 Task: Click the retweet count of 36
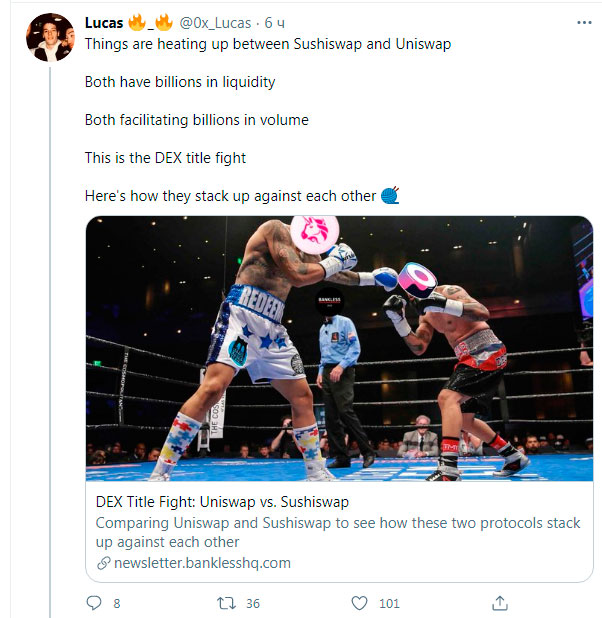click(253, 603)
